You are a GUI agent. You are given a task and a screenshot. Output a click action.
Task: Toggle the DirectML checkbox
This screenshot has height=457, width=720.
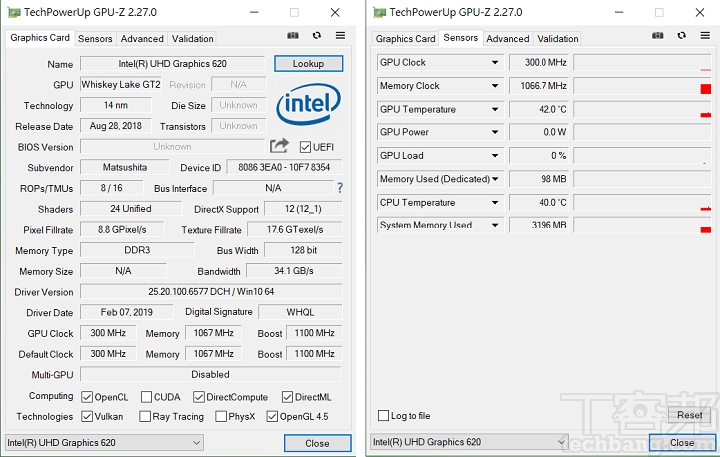[x=287, y=397]
